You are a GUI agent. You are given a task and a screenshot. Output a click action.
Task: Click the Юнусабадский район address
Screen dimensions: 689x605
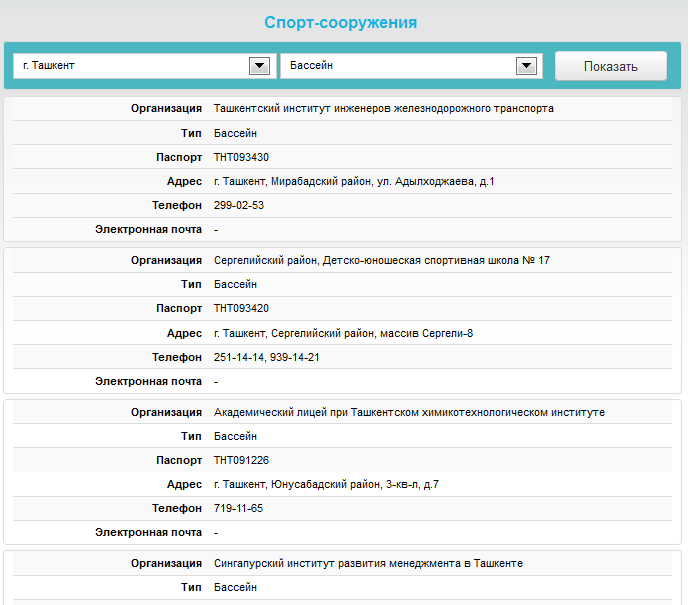pyautogui.click(x=326, y=485)
